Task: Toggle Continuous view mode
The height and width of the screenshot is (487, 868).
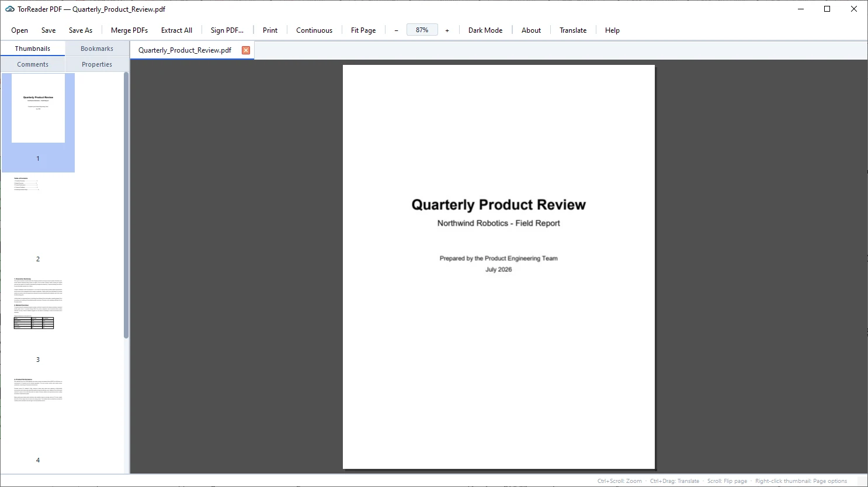Action: pos(314,30)
